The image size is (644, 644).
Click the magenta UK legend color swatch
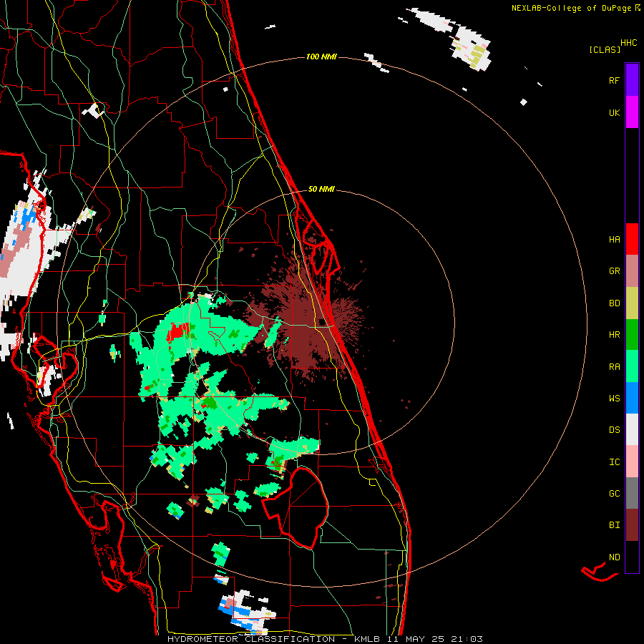(x=632, y=112)
